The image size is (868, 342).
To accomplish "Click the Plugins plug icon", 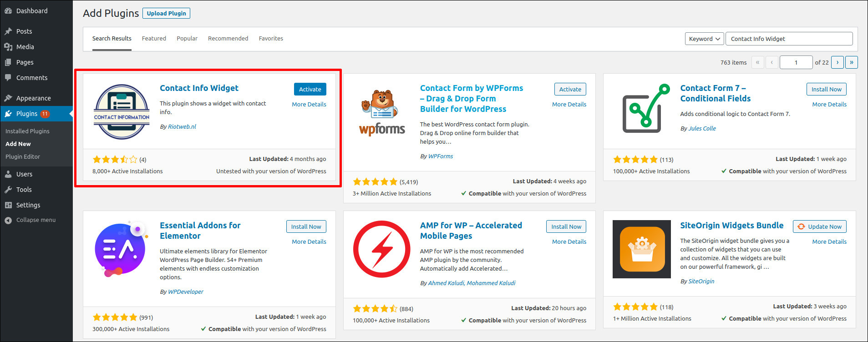I will click(x=8, y=114).
